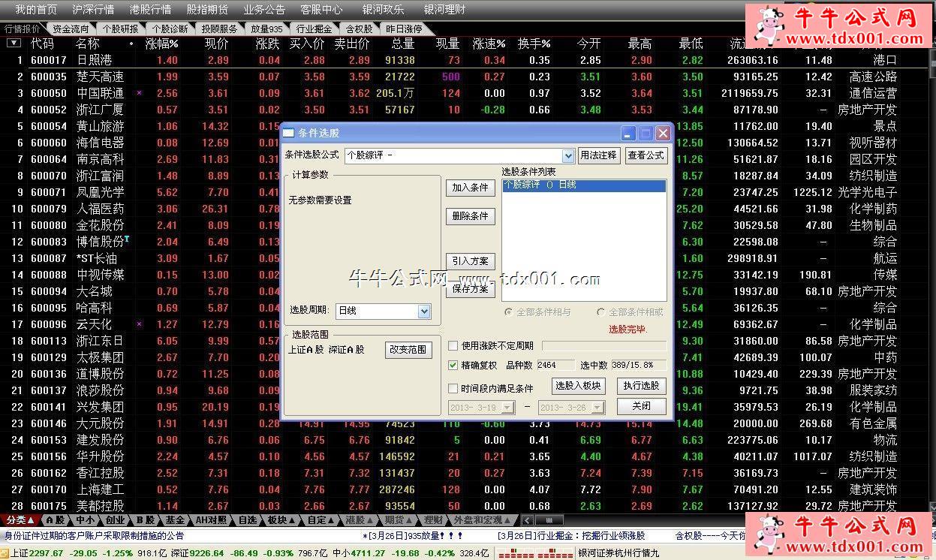Expand the 板块 bottom dropdown tab

coord(281,519)
